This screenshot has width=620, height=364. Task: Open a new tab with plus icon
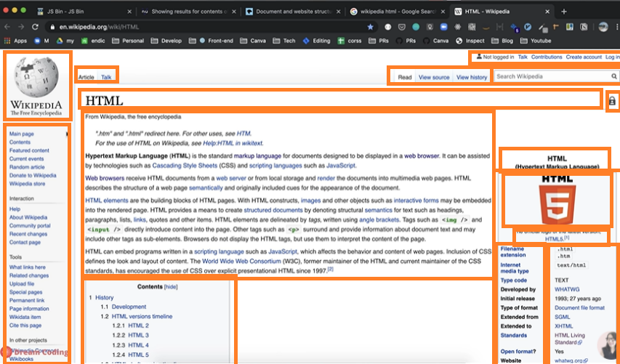coord(564,12)
